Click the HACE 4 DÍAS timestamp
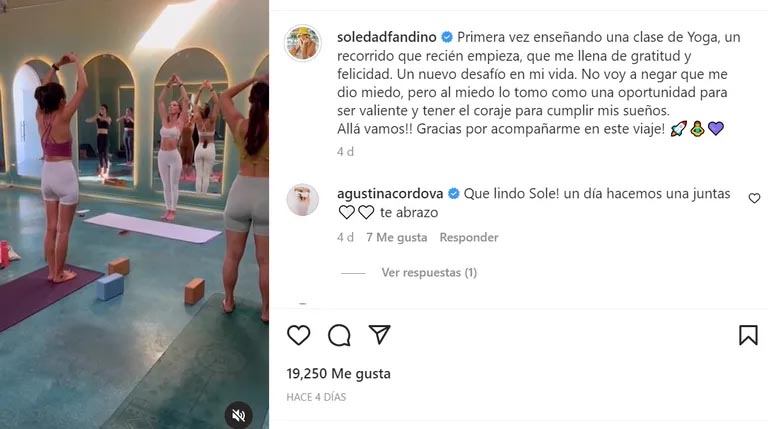This screenshot has height=429, width=768. click(316, 397)
